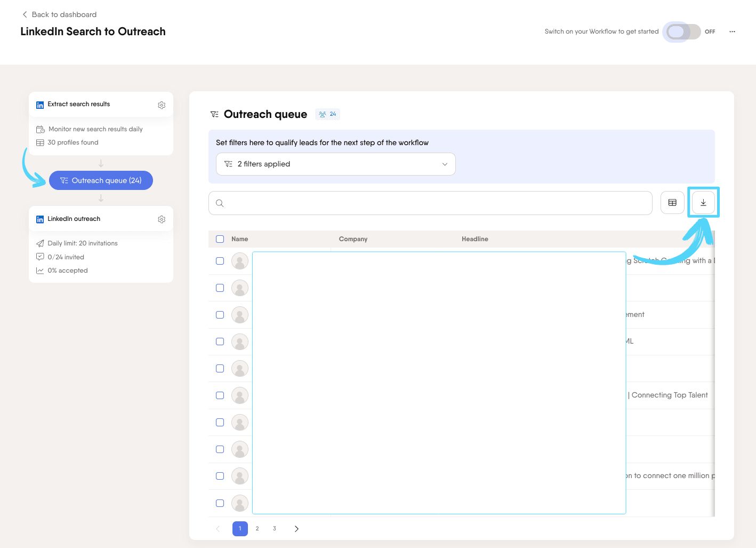The height and width of the screenshot is (548, 756).
Task: Check the 'connect one million' row checkbox
Action: pos(220,476)
